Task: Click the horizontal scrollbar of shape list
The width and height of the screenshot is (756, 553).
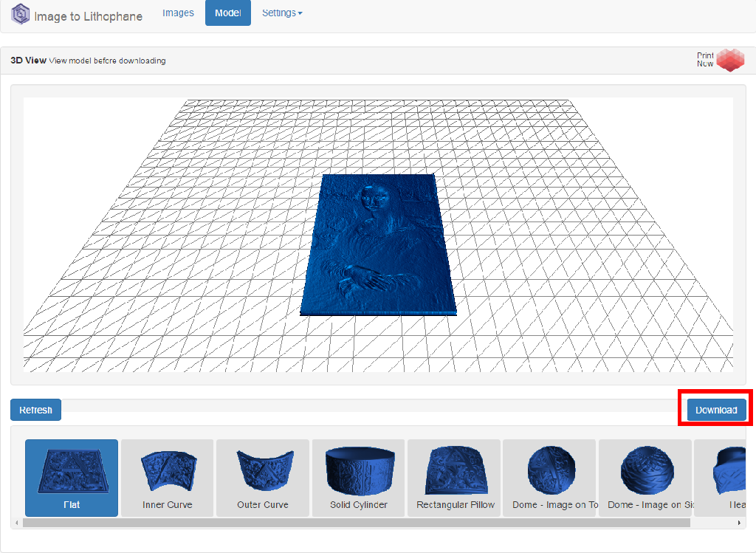Action: click(357, 523)
